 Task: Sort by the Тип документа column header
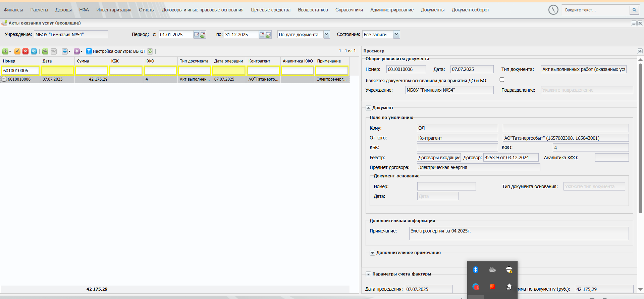click(x=195, y=61)
